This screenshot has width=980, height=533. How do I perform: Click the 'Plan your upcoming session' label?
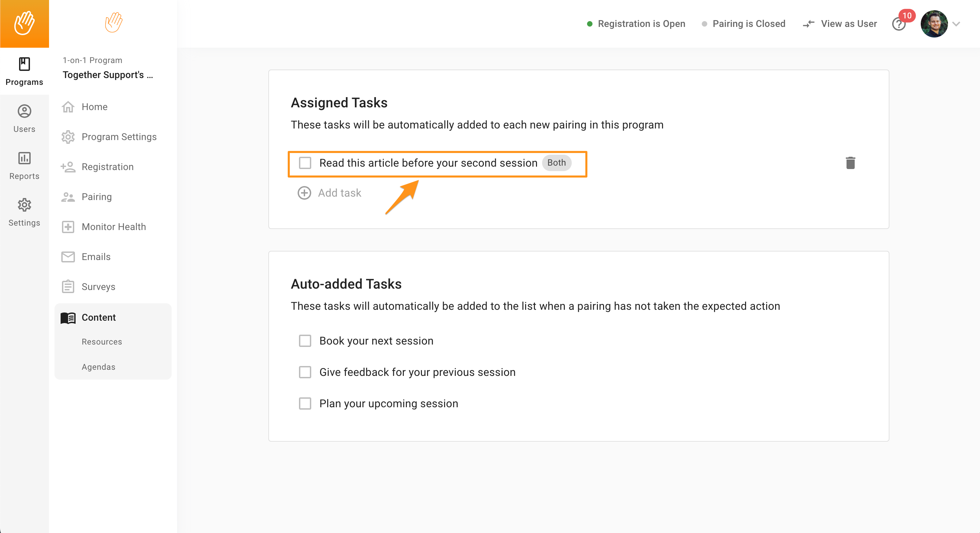point(389,403)
